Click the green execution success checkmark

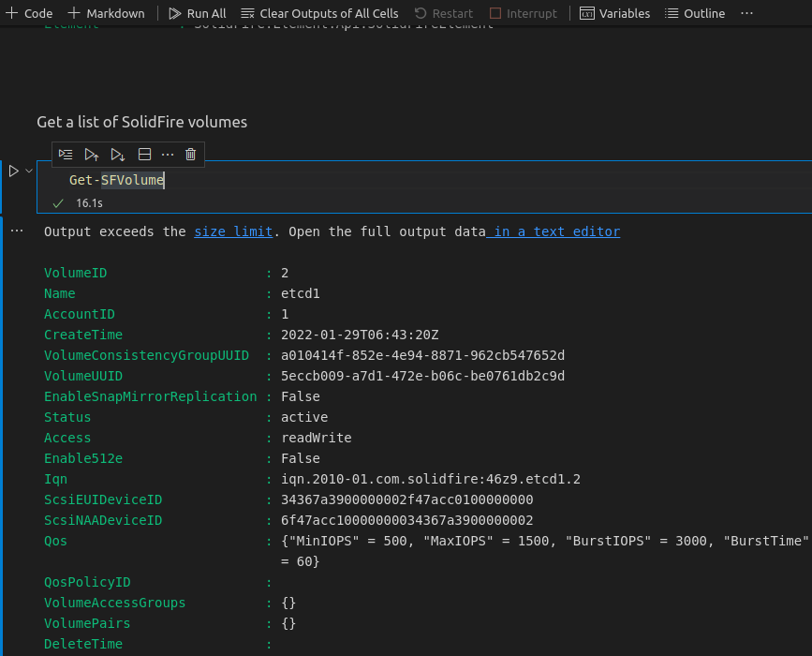[58, 203]
